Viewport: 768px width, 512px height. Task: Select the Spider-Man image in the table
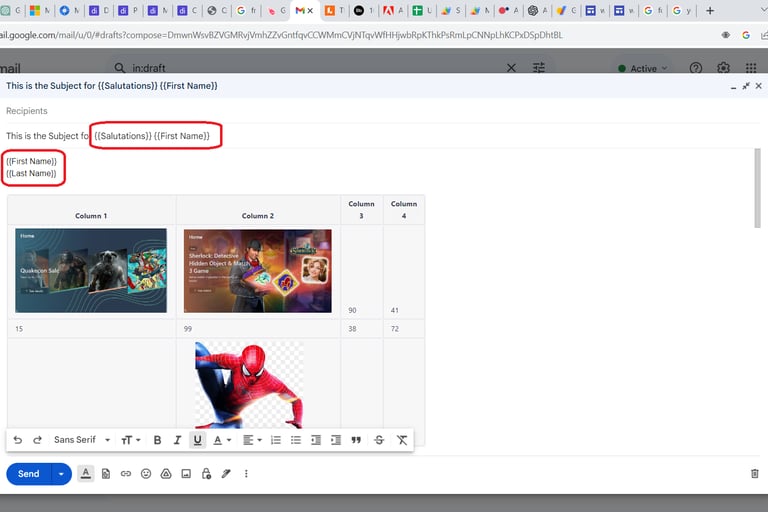click(249, 385)
